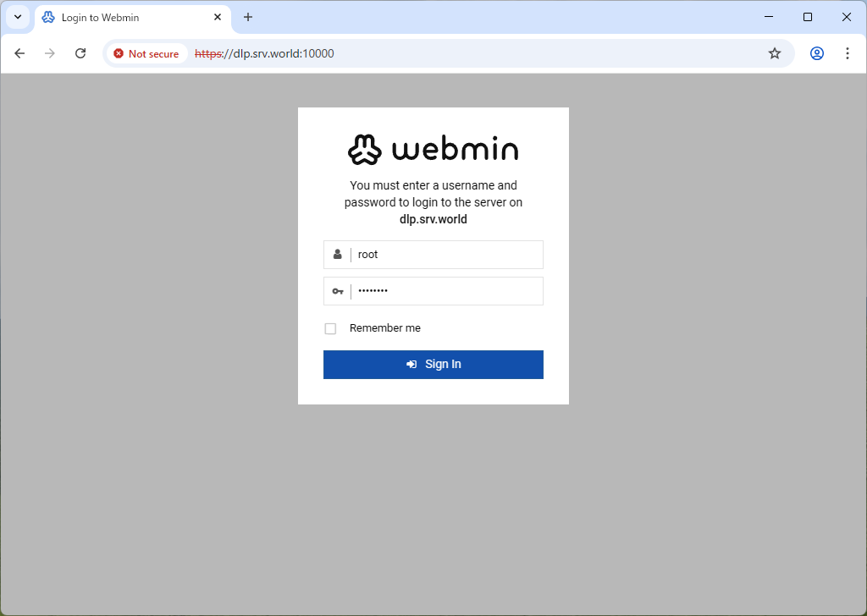This screenshot has width=867, height=616.
Task: Expand the tab search dropdown
Action: 17,17
